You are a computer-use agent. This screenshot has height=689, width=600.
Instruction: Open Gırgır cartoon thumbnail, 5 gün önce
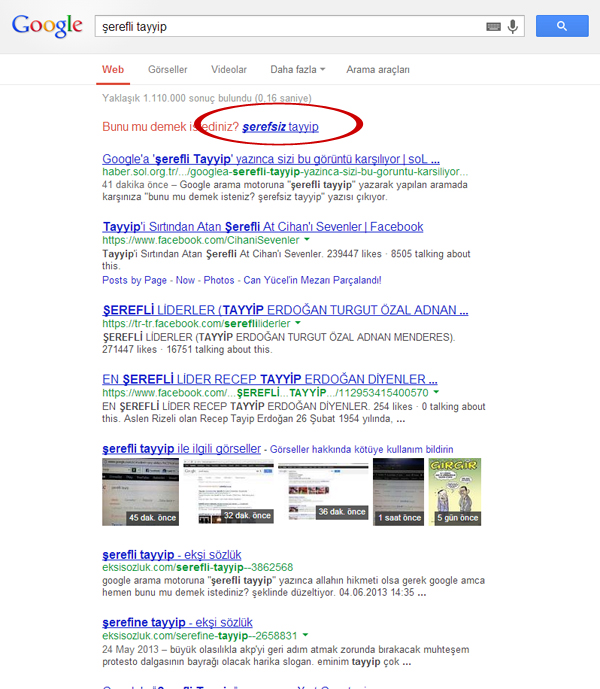[x=455, y=492]
